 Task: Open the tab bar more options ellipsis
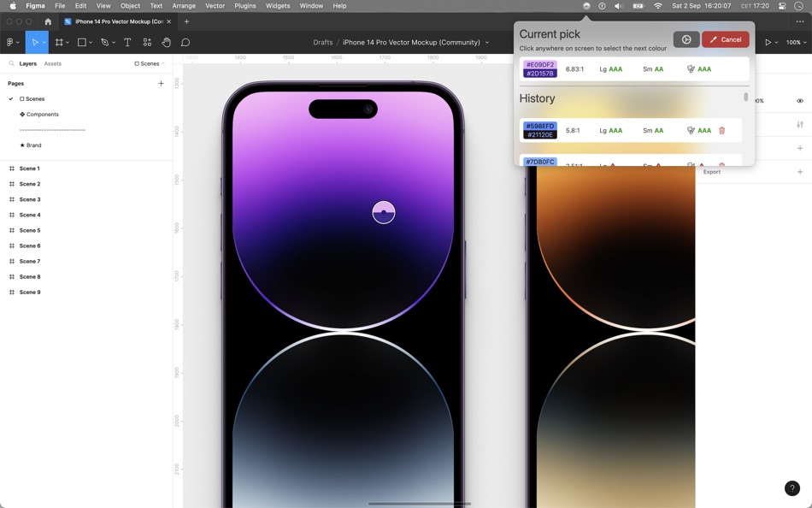point(799,21)
